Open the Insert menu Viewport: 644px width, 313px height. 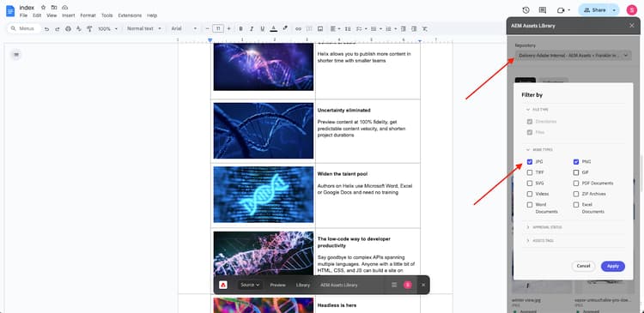click(69, 15)
